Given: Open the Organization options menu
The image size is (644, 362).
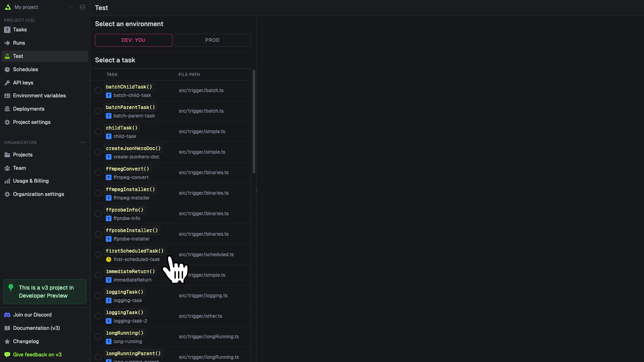Looking at the screenshot, I should [x=83, y=142].
